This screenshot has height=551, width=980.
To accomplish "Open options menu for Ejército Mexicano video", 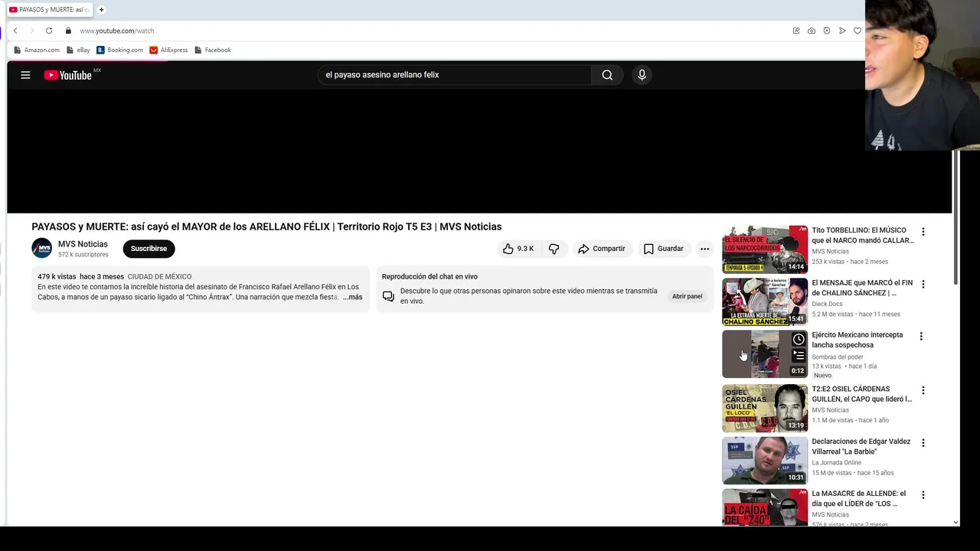I will pyautogui.click(x=921, y=336).
